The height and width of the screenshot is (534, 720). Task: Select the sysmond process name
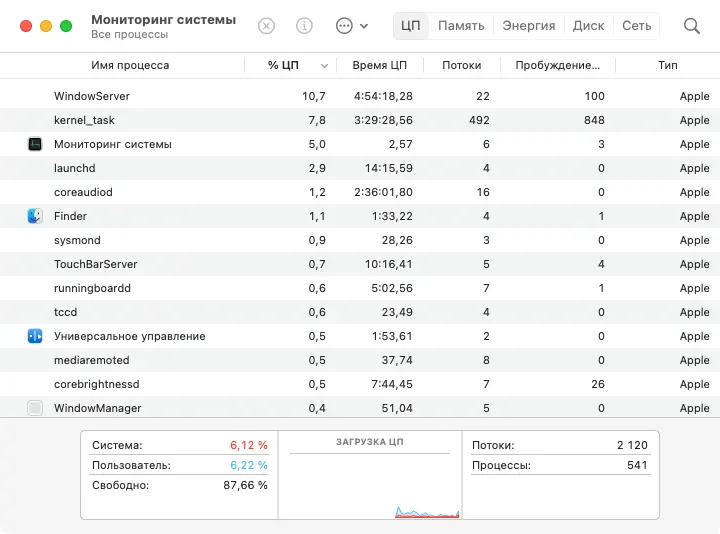pyautogui.click(x=77, y=240)
